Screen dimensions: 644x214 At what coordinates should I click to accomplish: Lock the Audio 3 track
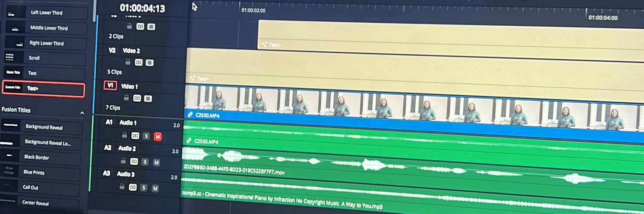click(122, 187)
